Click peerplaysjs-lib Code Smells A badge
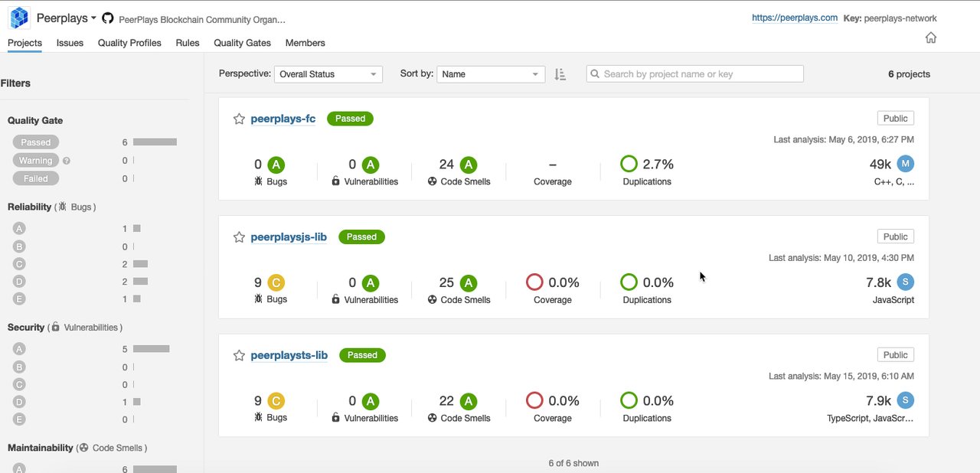 pyautogui.click(x=469, y=282)
